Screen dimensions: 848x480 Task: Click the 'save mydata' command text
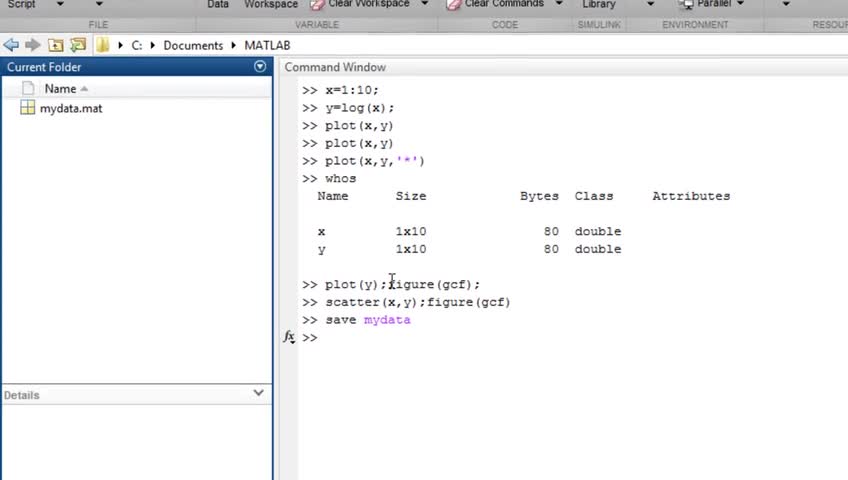tap(368, 320)
